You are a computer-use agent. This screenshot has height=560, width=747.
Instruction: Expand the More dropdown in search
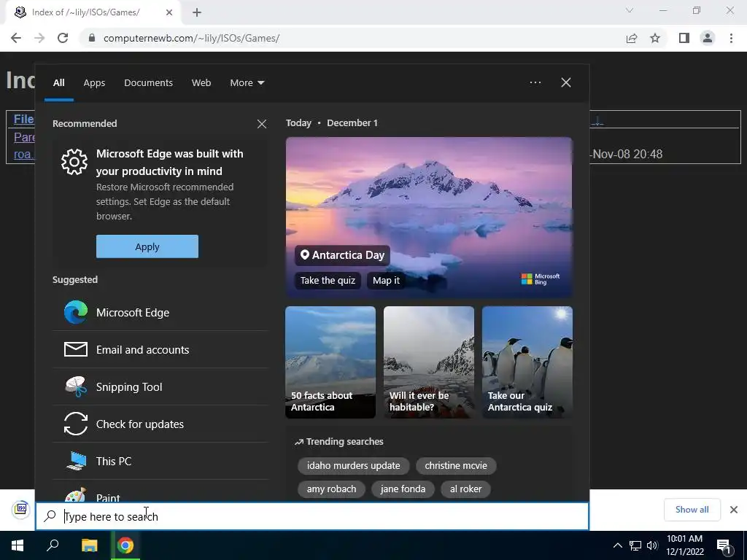(247, 83)
